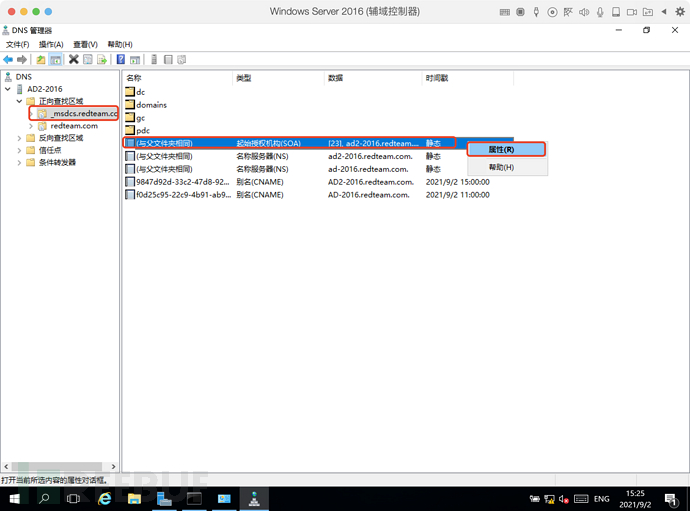
Task: Open VM settings gear icon
Action: (x=680, y=12)
